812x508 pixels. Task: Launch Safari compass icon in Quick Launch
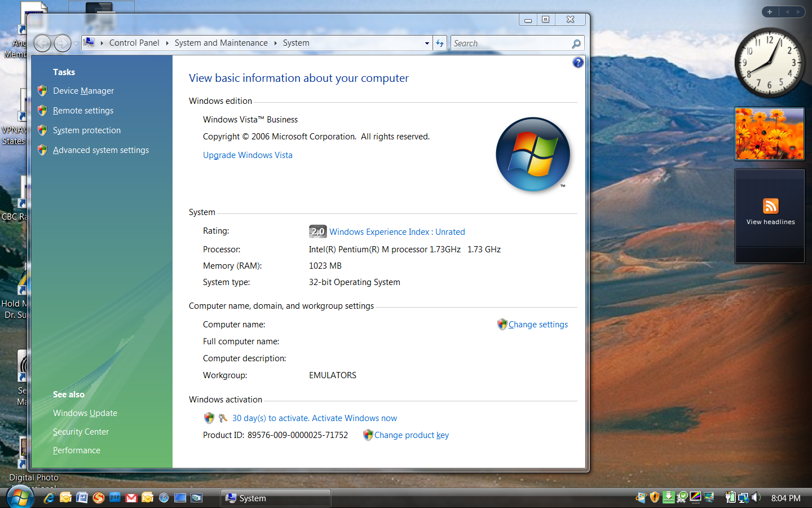[x=164, y=498]
